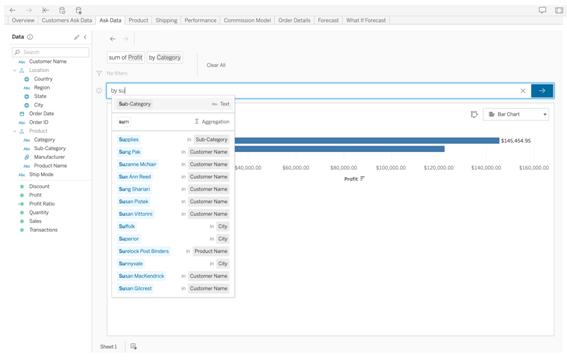The height and width of the screenshot is (361, 567).
Task: Choose Suzanne McNair customer suggestion
Action: 174,164
